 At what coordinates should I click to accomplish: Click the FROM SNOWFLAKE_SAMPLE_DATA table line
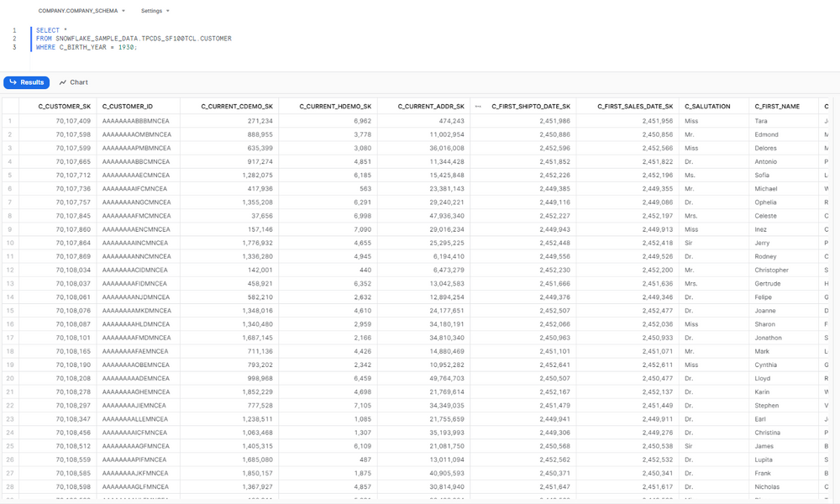[x=134, y=39]
